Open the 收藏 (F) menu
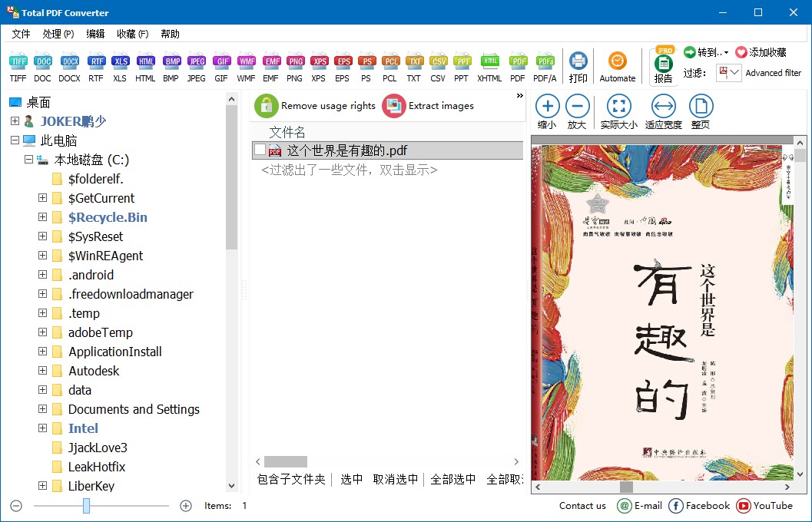 click(133, 34)
